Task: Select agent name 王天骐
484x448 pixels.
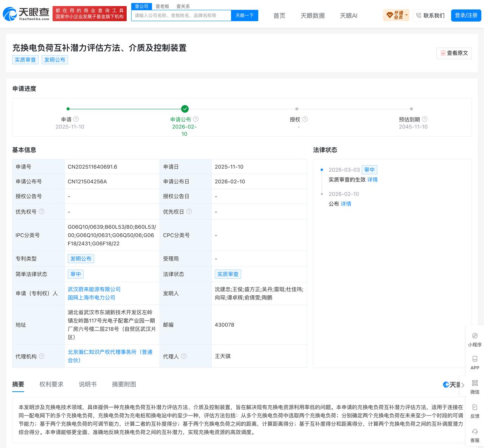Action: tap(223, 356)
